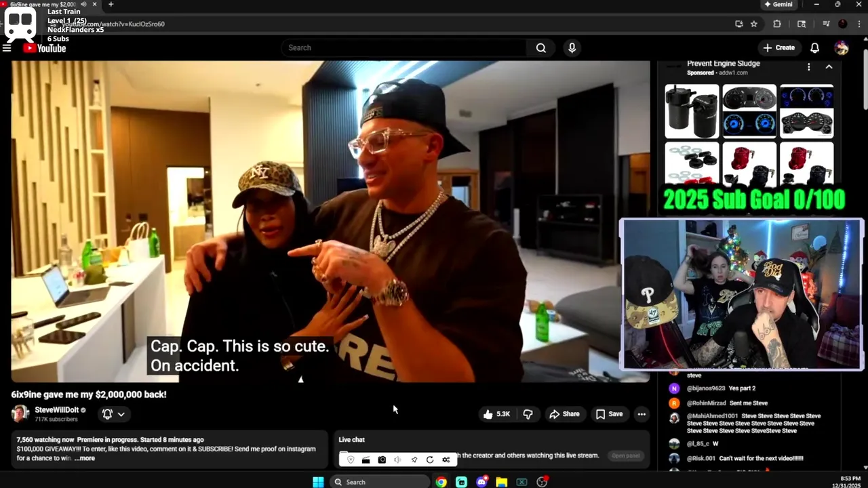This screenshot has width=868, height=488.
Task: Dislike the video with thumbs down
Action: click(x=528, y=414)
